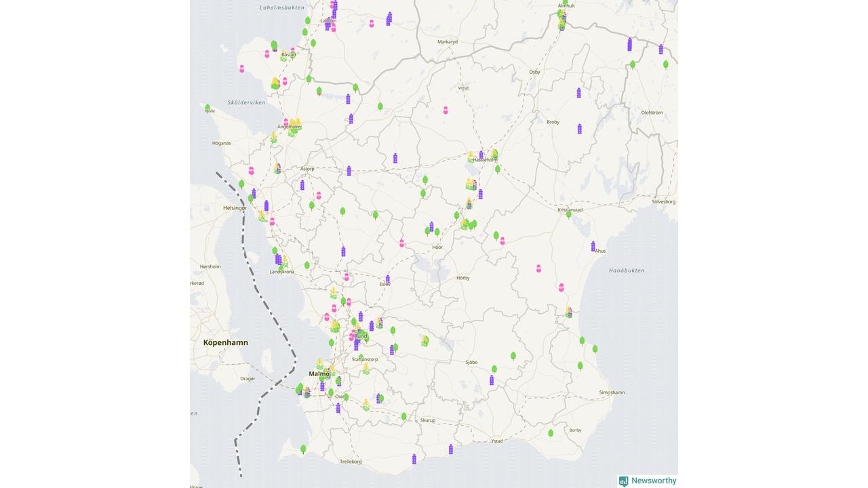Click the purple marker east of Åstorp
Viewport: 868px width, 488px height.
coord(349,171)
